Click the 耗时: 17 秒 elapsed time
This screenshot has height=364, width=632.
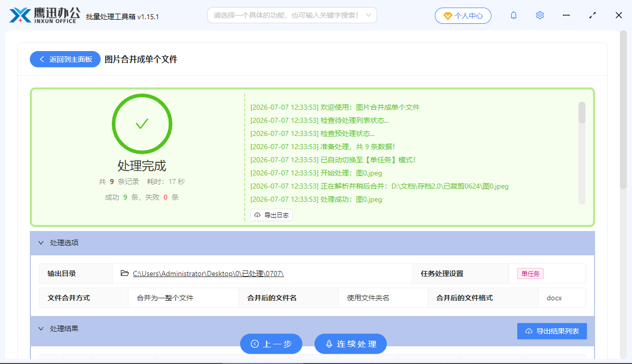[166, 181]
